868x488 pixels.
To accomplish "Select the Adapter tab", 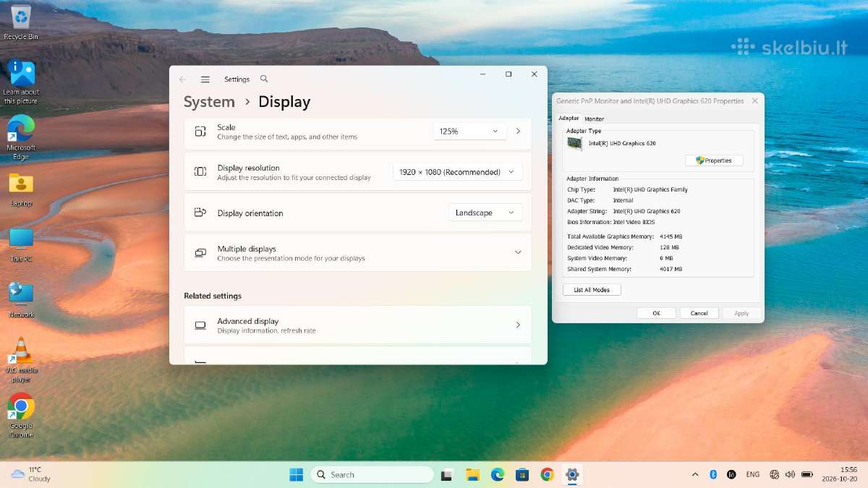I will tap(569, 119).
